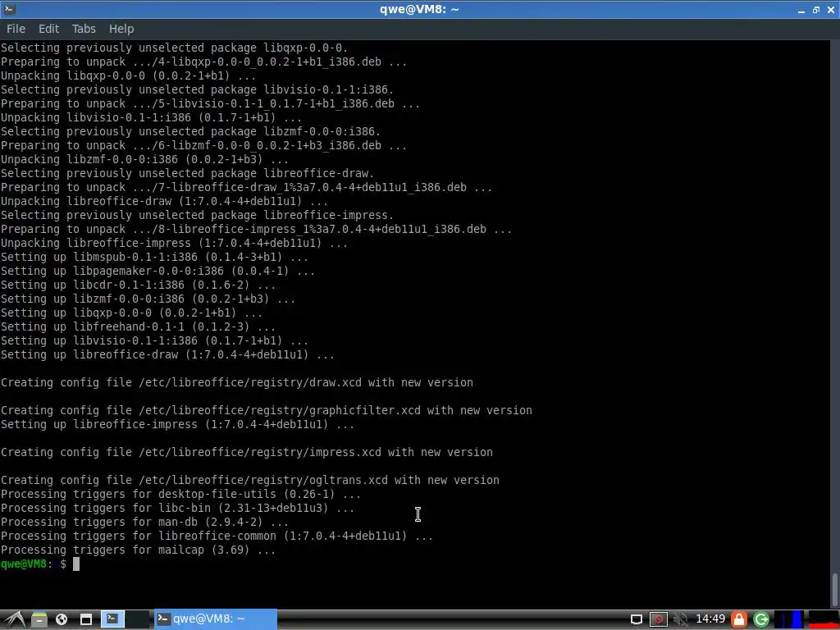840x630 pixels.
Task: Click the 'Setting up libreoffice-draw' line
Action: pyautogui.click(x=167, y=355)
